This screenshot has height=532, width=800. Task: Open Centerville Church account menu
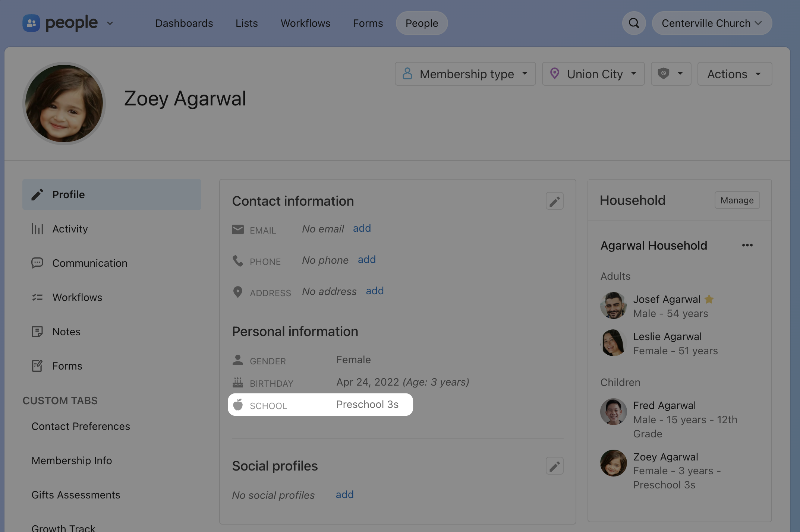click(711, 23)
